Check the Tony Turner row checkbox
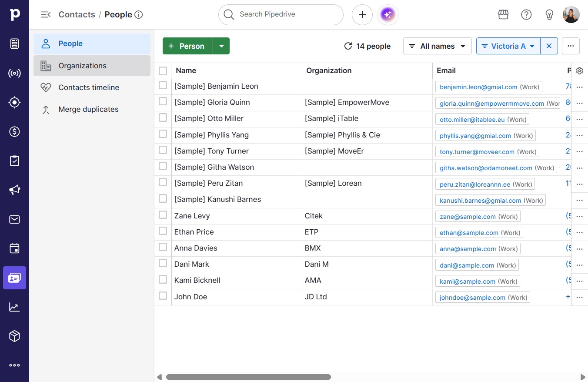 click(x=163, y=150)
